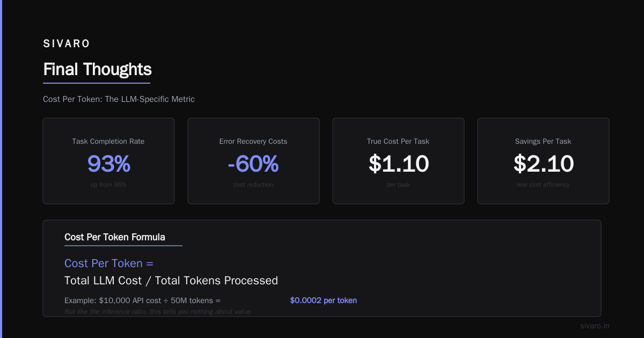Select the $2.10 savings figure
644x338 pixels.
543,164
